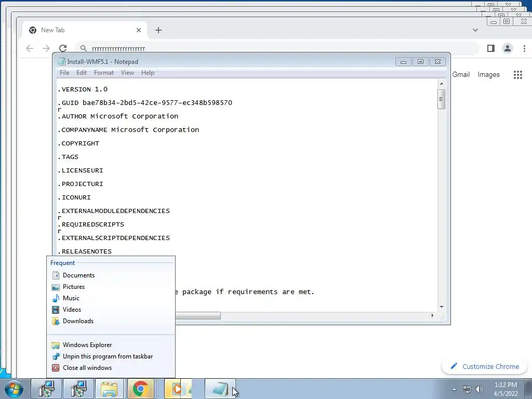This screenshot has width=532, height=399.
Task: Reload the Chrome page
Action: point(63,48)
